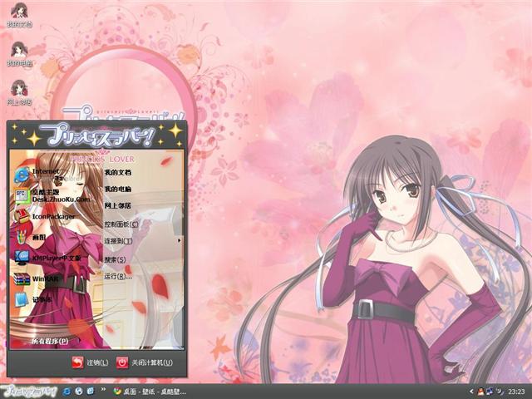The width and height of the screenshot is (532, 399).
Task: Show hidden system tray icons arrow
Action: coord(471,392)
